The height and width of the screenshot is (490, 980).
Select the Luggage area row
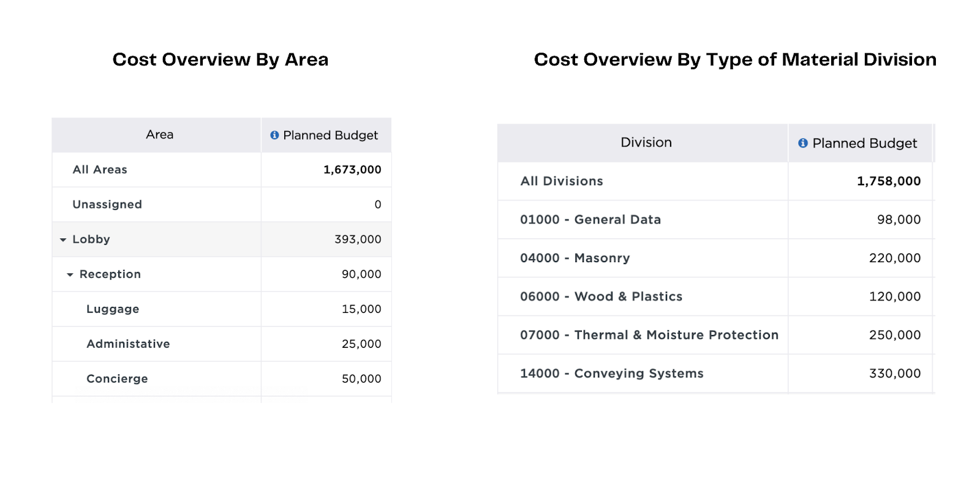tap(113, 309)
